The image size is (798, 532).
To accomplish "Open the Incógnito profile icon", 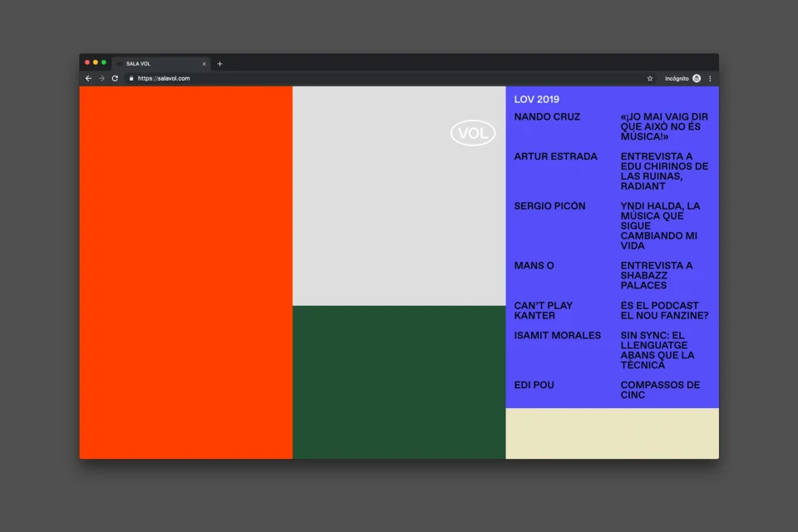I will [697, 78].
